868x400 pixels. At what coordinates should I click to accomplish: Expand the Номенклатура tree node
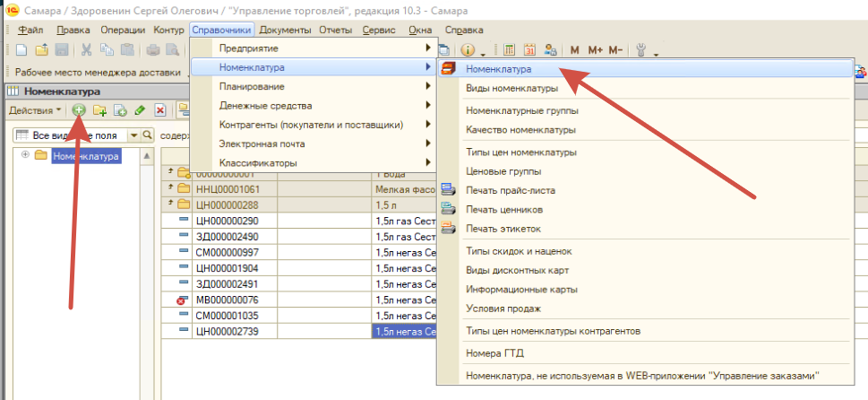coord(25,154)
